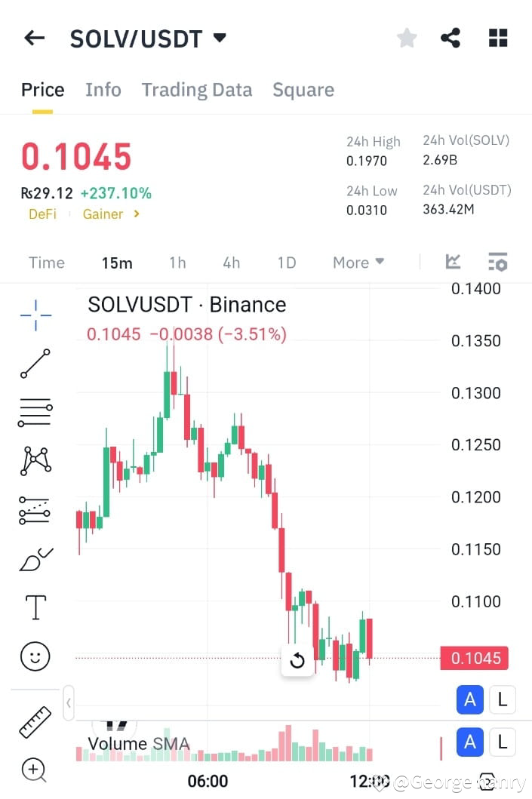Image resolution: width=532 pixels, height=799 pixels.
Task: Select the XABCD pattern drawing tool
Action: click(x=34, y=461)
